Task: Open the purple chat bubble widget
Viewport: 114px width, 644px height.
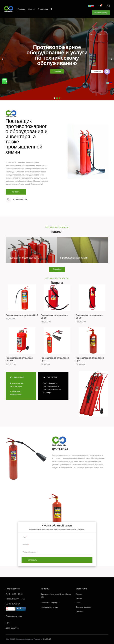Action: pos(107,72)
